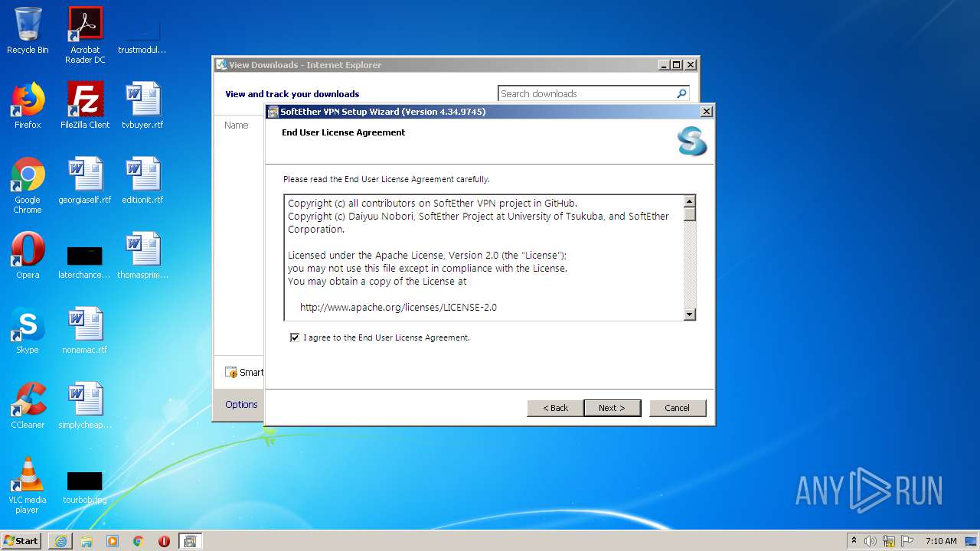
Task: Open CCleaner desktop shortcut
Action: [x=28, y=406]
